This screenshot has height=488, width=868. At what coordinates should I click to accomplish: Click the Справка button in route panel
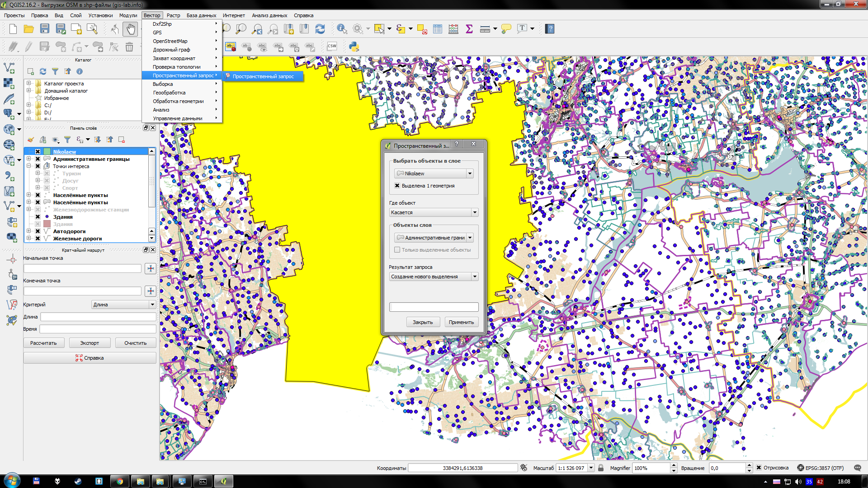(90, 358)
